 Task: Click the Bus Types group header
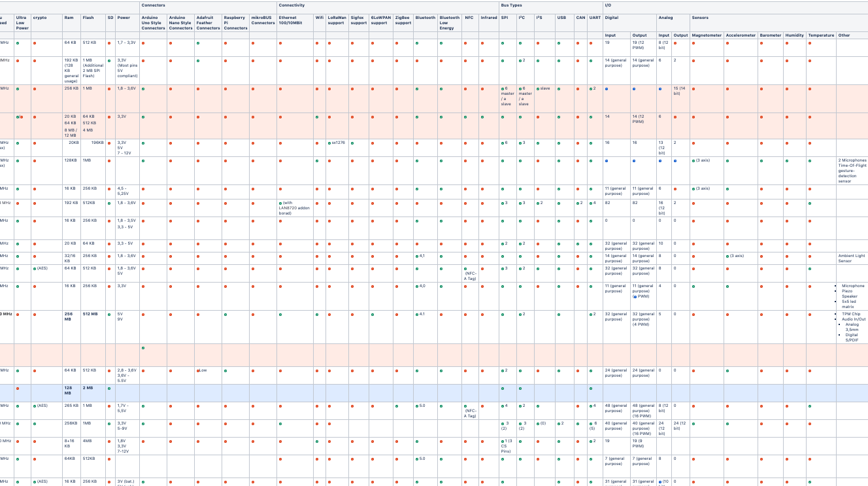pos(511,5)
